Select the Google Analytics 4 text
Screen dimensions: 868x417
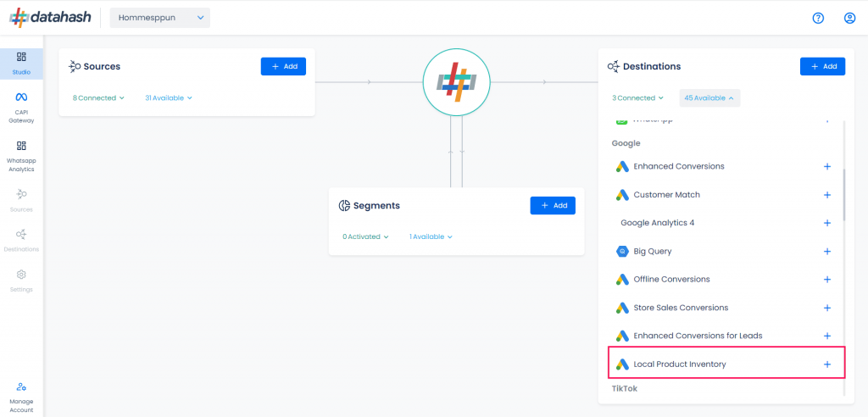(657, 223)
